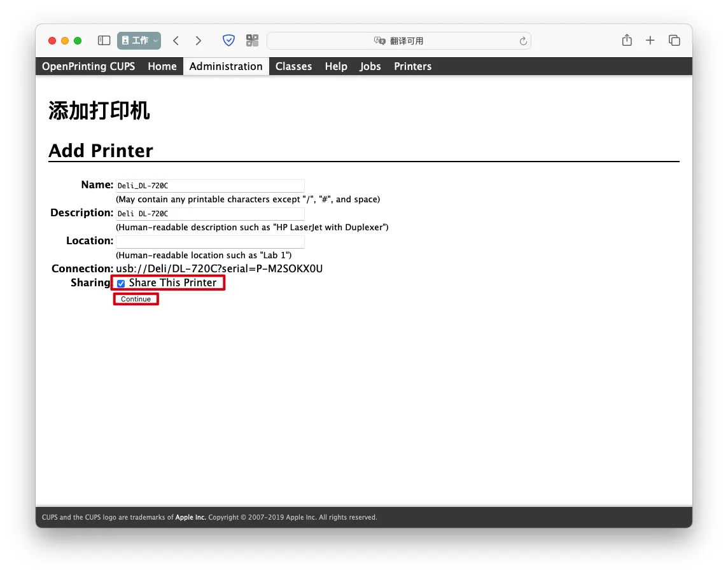Show the tab overview icon
Viewport: 728px width, 575px height.
(675, 41)
